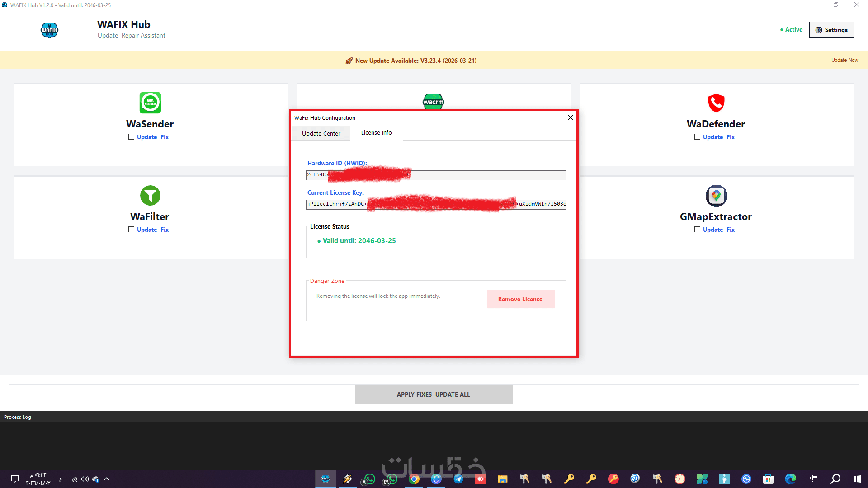This screenshot has height=488, width=868.
Task: Open Telegram from the taskbar
Action: pos(458,479)
